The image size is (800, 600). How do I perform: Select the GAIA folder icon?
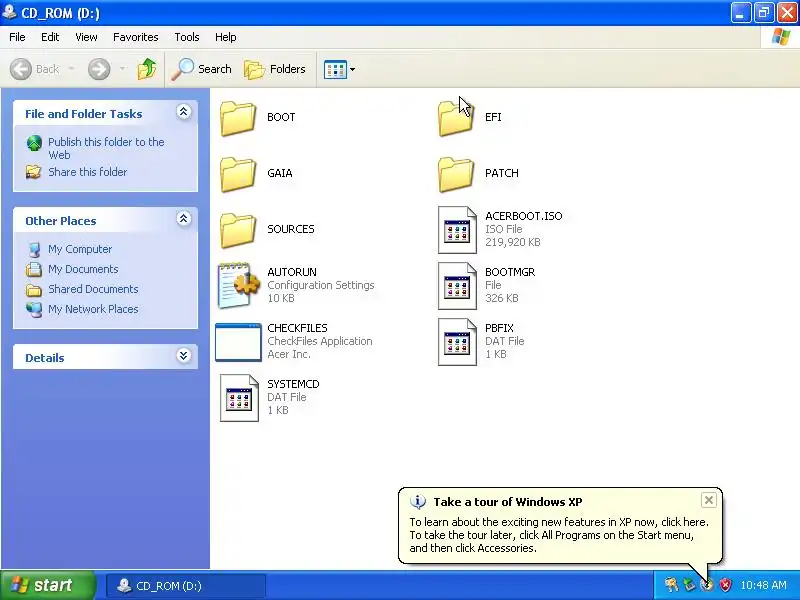(238, 174)
